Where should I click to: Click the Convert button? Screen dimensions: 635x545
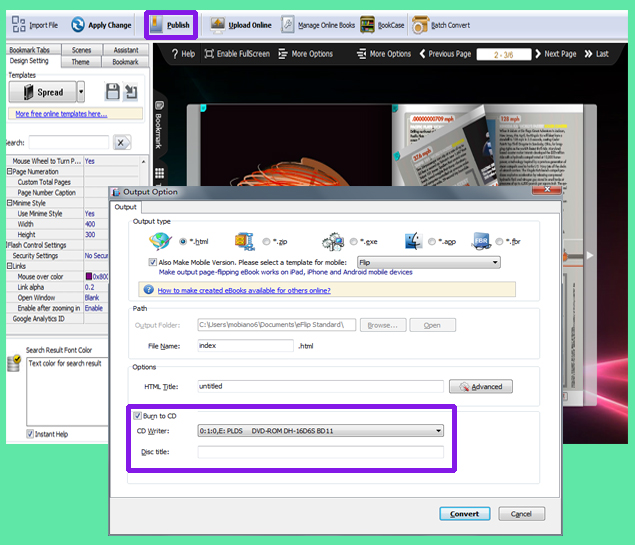click(465, 514)
